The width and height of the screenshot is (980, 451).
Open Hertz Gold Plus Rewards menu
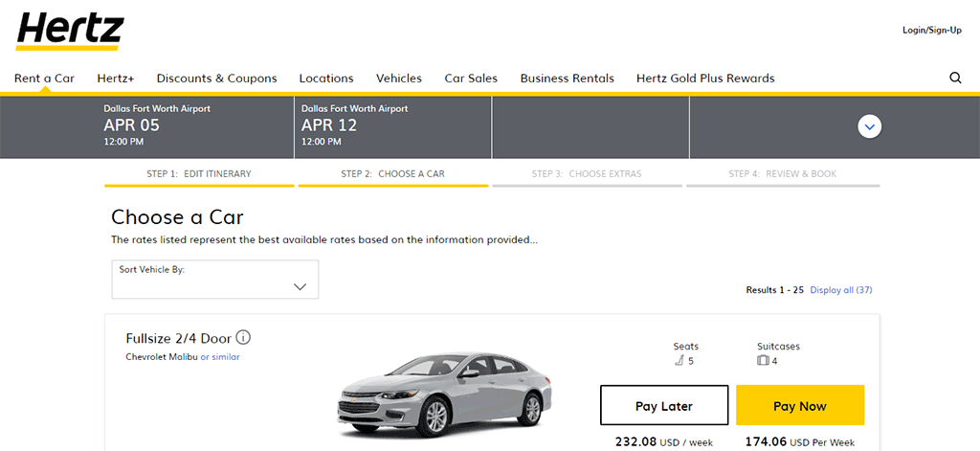point(705,79)
